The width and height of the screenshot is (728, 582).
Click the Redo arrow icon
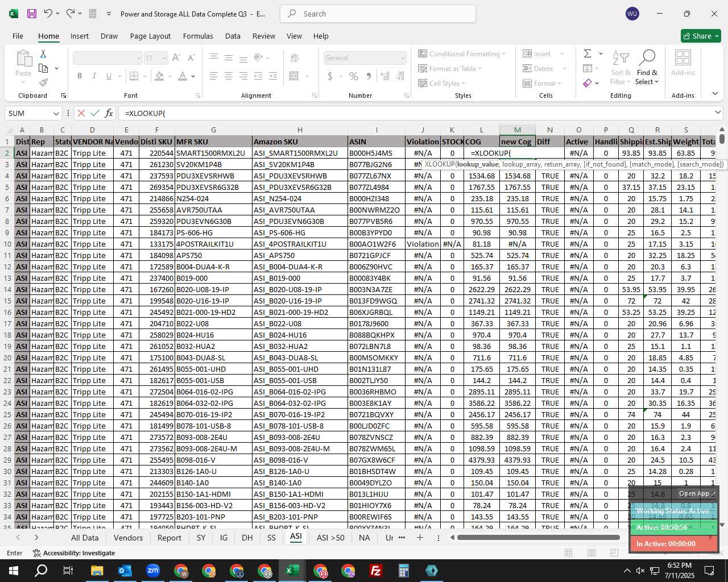click(x=71, y=14)
